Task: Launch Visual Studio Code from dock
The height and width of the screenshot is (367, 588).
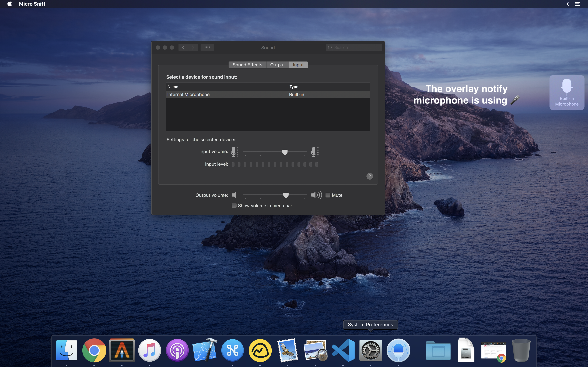Action: [x=343, y=350]
